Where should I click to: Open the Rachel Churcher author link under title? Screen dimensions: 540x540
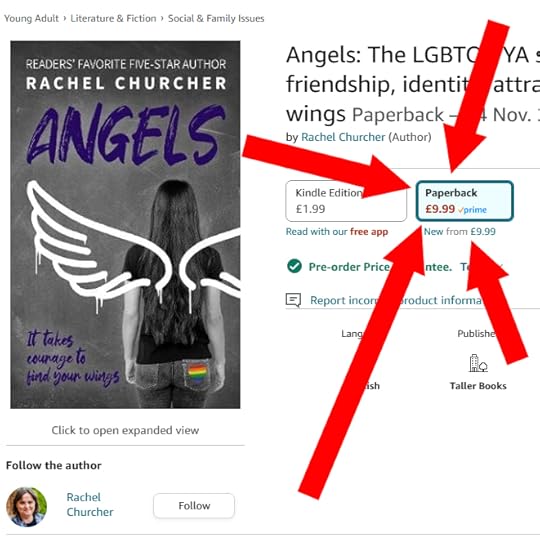click(343, 137)
